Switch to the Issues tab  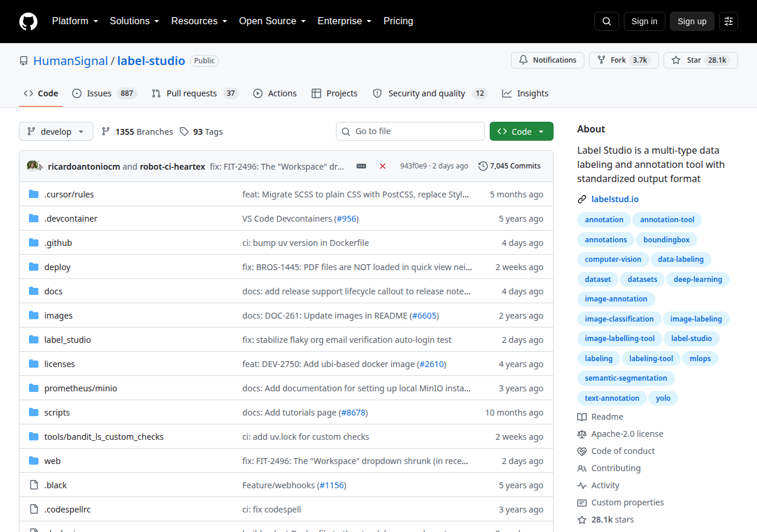[104, 93]
